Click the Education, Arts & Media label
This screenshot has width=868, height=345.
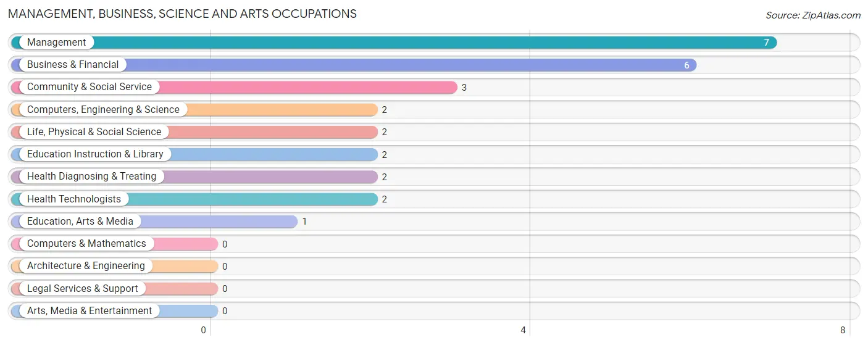(80, 222)
